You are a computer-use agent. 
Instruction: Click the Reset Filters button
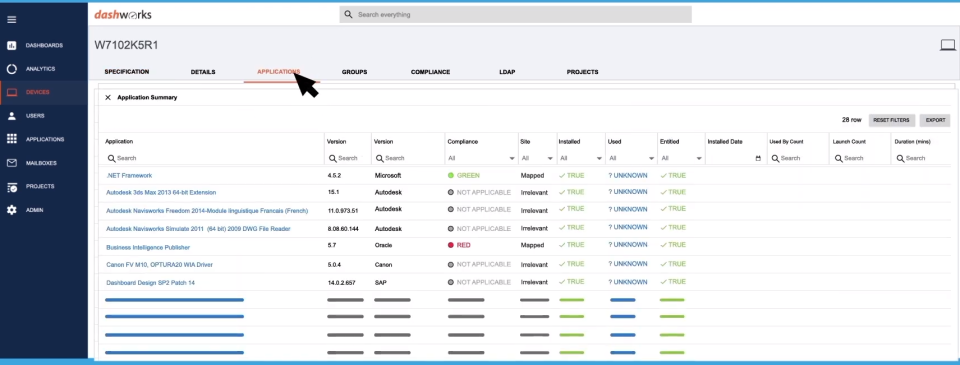tap(892, 120)
